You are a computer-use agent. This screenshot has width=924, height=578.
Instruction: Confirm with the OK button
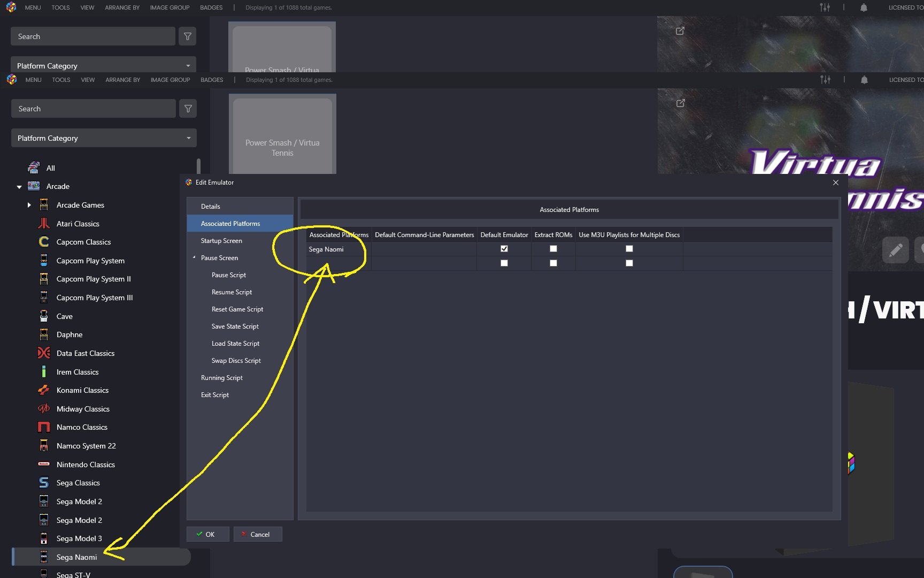207,534
